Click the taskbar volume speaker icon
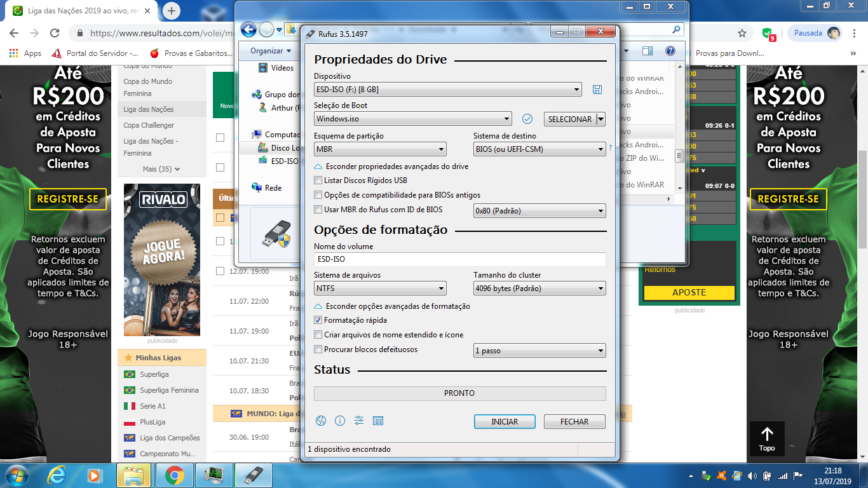The image size is (868, 488). 753,475
